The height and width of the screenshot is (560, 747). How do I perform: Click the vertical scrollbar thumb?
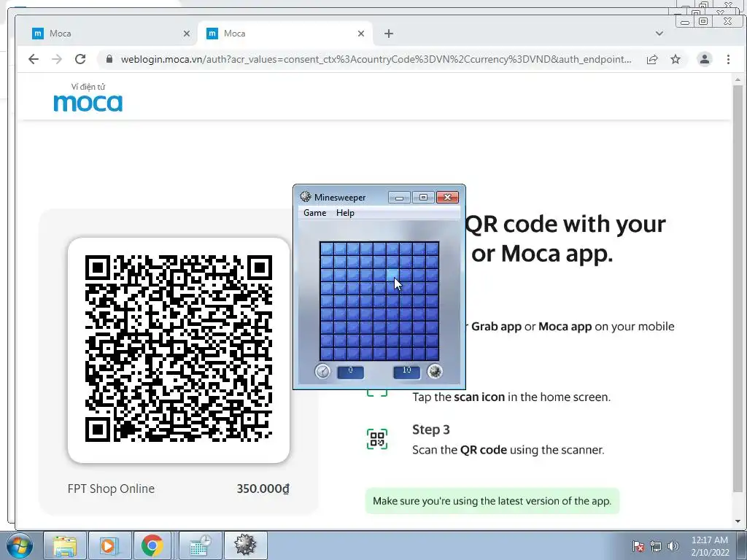[738, 289]
